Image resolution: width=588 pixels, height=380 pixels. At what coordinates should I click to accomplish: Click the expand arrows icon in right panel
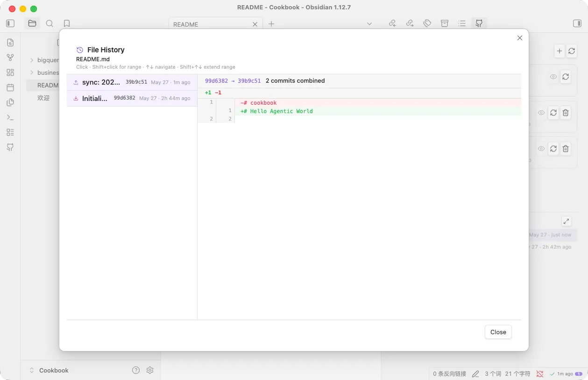click(x=566, y=221)
